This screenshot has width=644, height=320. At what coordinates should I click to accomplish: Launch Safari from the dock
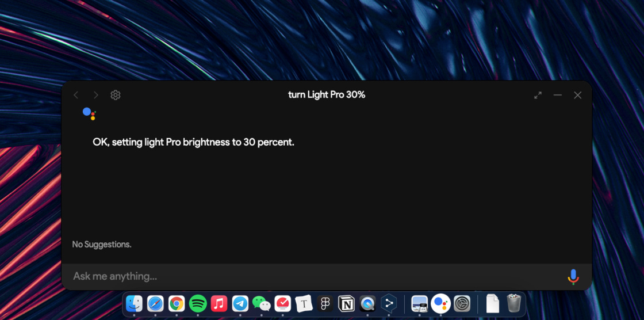pyautogui.click(x=155, y=304)
